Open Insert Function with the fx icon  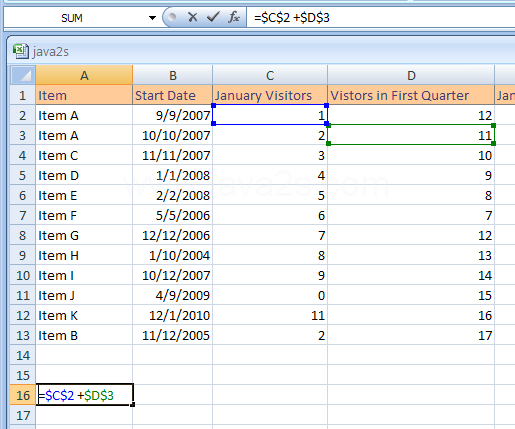pyautogui.click(x=234, y=17)
